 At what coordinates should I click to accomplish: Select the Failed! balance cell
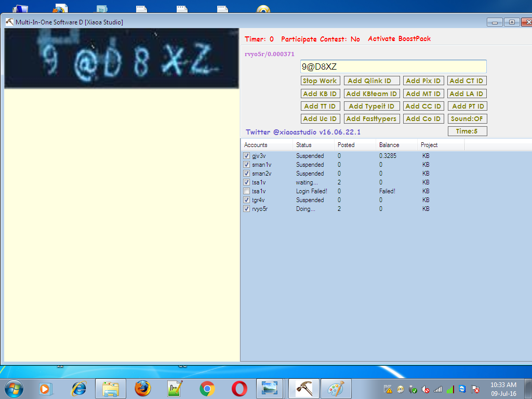coord(387,191)
